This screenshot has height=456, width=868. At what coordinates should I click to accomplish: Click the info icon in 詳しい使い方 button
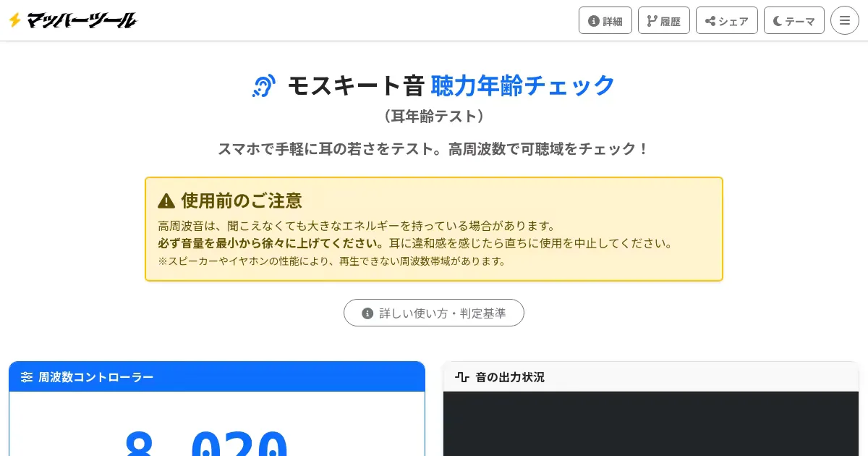tap(367, 313)
